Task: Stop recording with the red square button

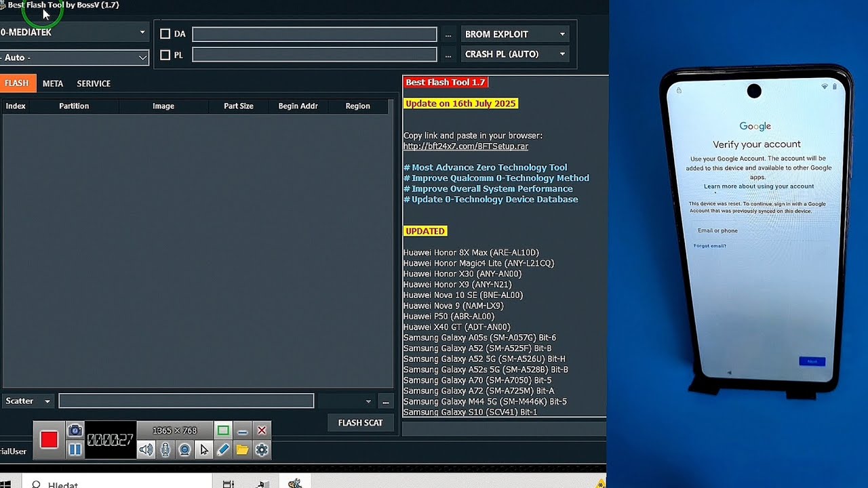Action: [49, 440]
